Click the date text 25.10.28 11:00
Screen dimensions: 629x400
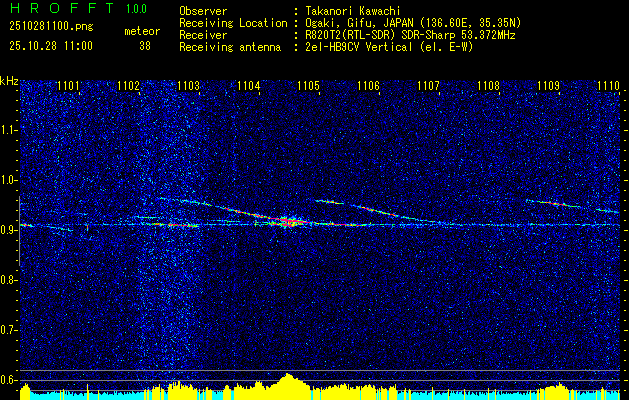pos(51,46)
